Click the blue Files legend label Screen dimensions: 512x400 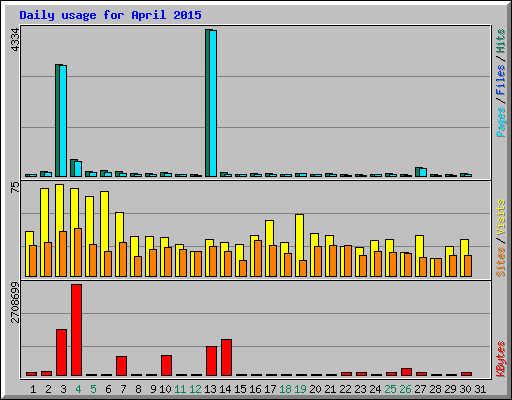(x=500, y=79)
